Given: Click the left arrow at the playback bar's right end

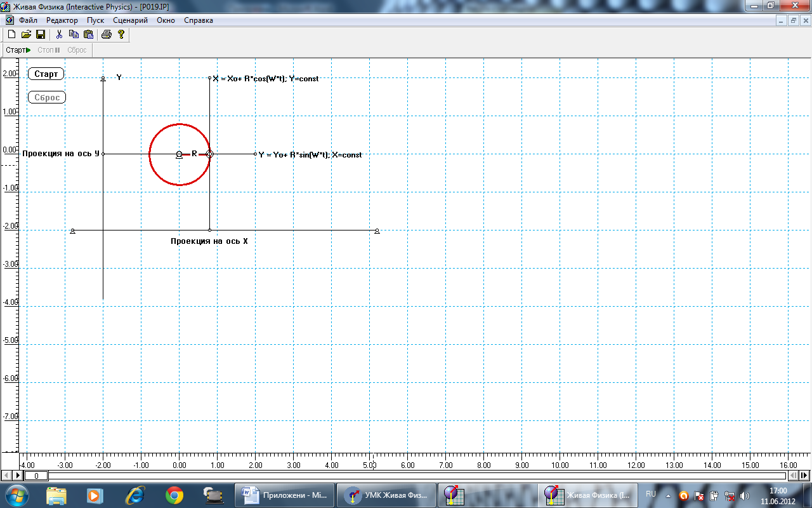Looking at the screenshot, I should 794,475.
